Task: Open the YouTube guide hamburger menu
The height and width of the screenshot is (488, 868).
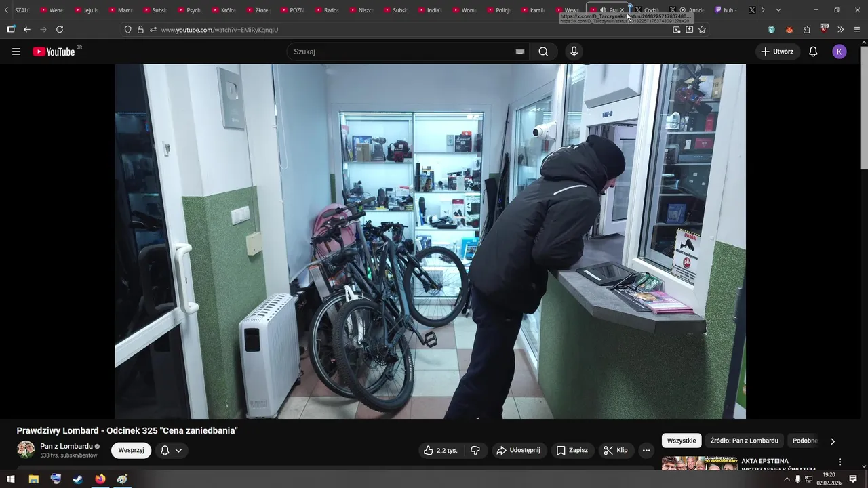Action: pos(16,52)
